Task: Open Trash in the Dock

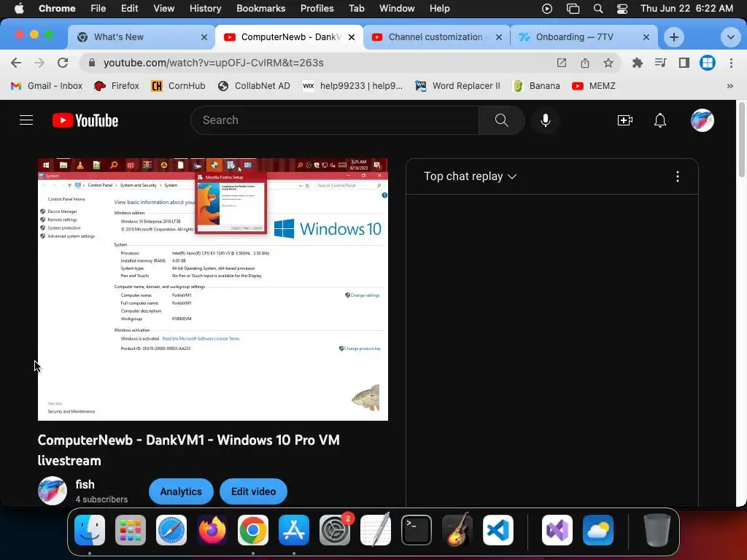Action: [657, 530]
